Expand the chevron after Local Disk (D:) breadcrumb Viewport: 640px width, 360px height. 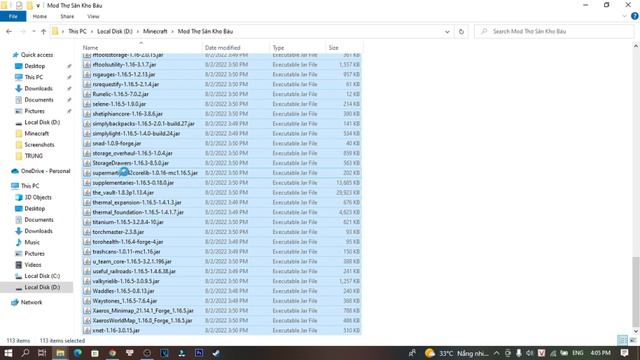[x=138, y=31]
